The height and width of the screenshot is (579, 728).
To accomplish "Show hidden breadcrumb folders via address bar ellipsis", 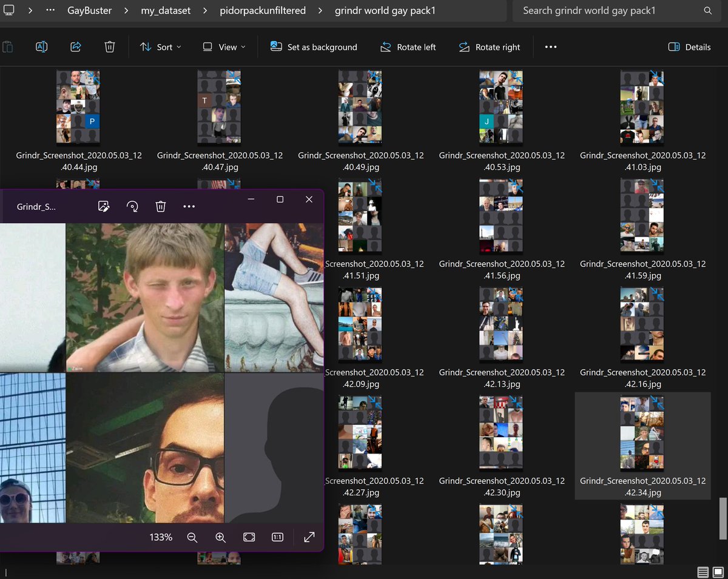I will [x=50, y=10].
